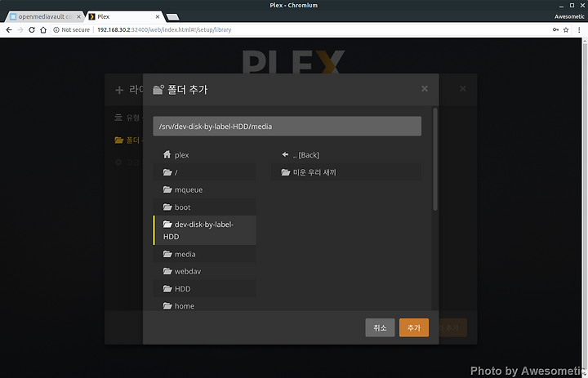Screen dimensions: 588x378
Task: Go back with the .. [Back] entry
Action: 346,155
